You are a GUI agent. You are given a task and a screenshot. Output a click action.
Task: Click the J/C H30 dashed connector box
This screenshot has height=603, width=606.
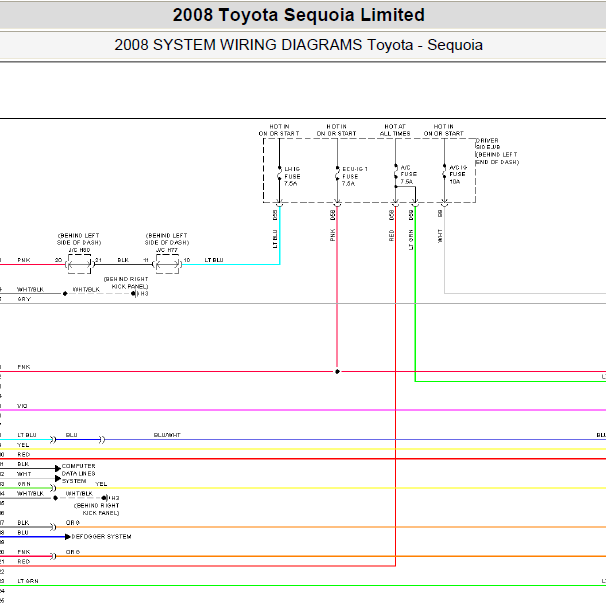80,264
